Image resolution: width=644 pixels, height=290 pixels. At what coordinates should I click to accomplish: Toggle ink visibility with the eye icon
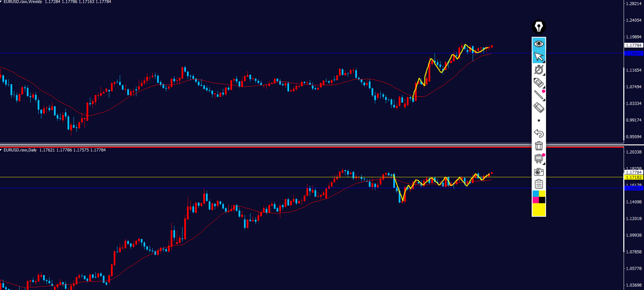click(538, 44)
